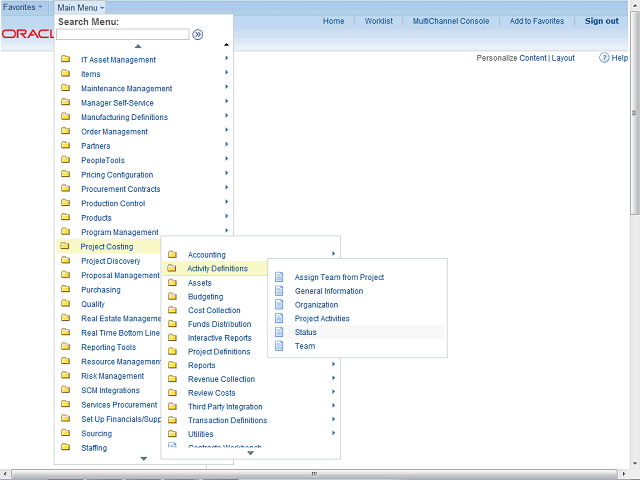
Task: Click scroll-down arrow in Project Costing submenu
Action: tap(251, 453)
